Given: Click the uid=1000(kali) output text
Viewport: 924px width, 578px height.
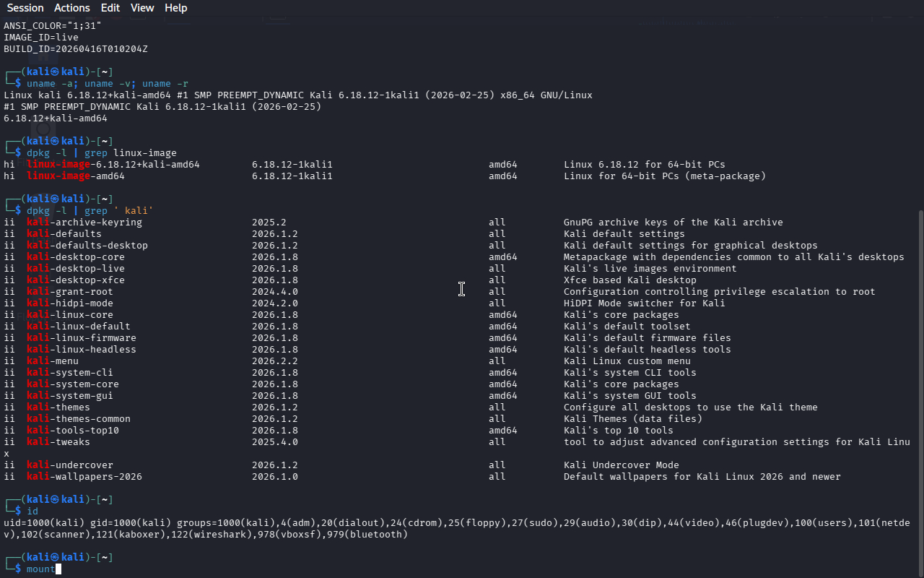Looking at the screenshot, I should pos(44,523).
